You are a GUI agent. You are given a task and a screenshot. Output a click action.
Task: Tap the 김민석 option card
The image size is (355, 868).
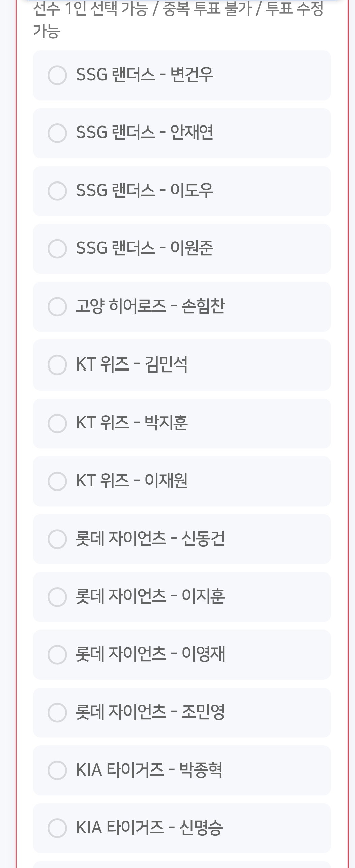pyautogui.click(x=182, y=365)
